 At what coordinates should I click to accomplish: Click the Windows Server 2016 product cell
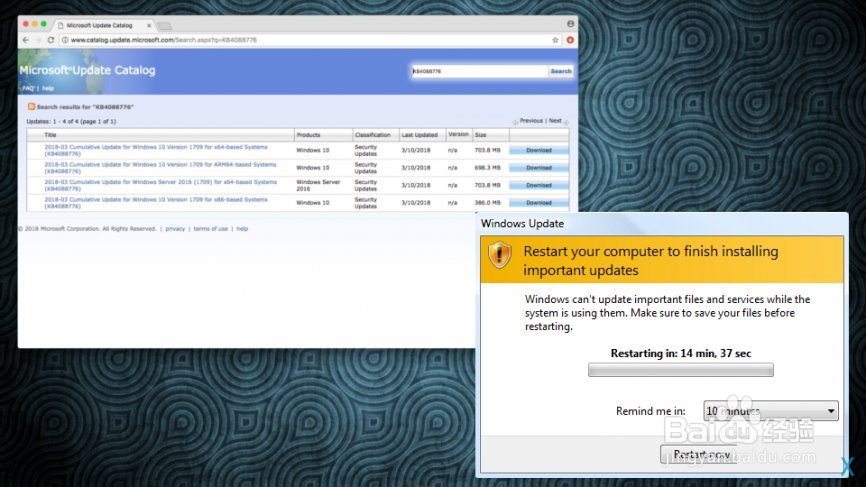pos(318,185)
